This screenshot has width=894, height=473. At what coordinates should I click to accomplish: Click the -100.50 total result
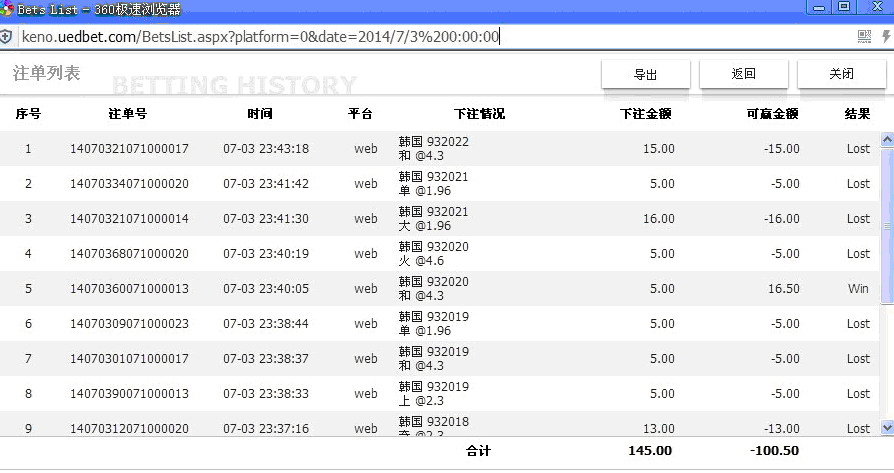tap(774, 451)
